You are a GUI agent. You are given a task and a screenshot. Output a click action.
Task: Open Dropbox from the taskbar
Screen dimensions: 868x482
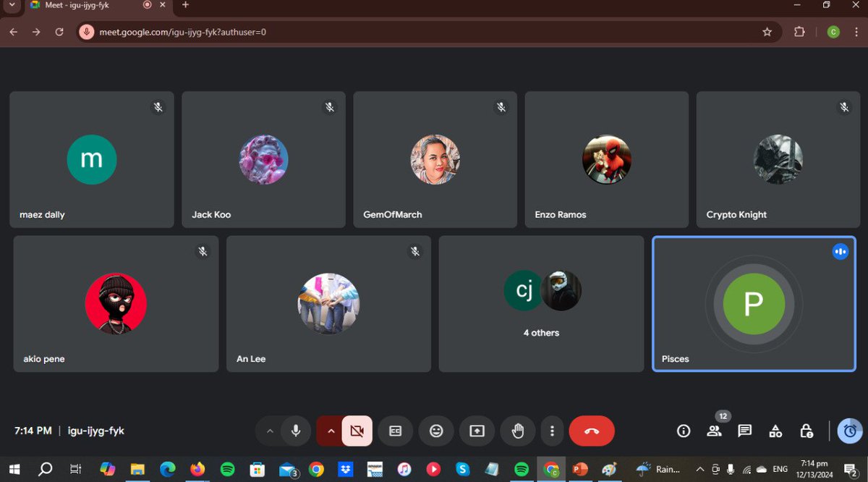(346, 469)
